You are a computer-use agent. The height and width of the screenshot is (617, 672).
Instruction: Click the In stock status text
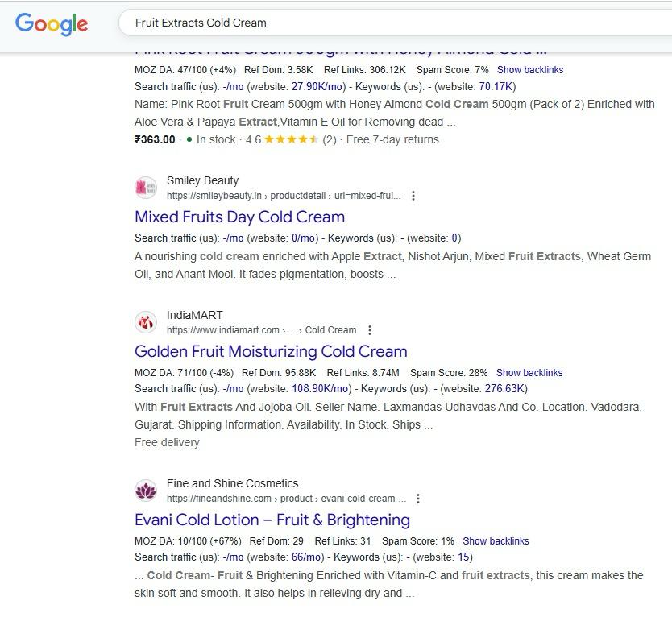(216, 139)
